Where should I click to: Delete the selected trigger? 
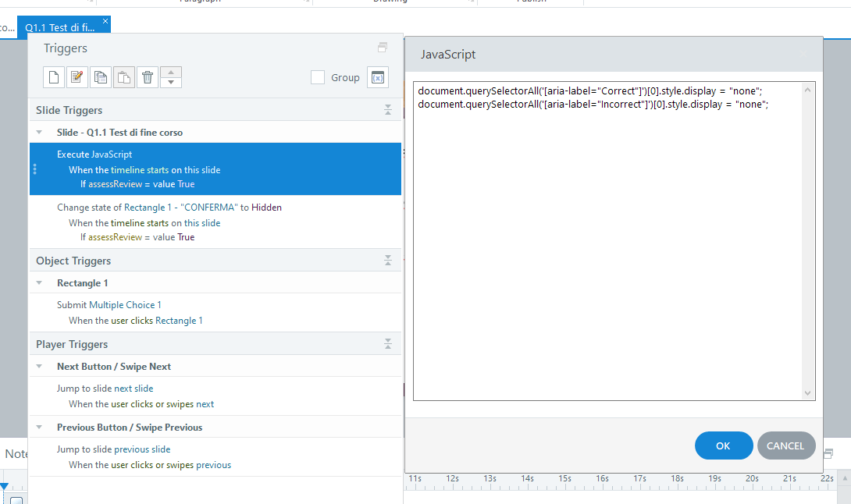148,77
